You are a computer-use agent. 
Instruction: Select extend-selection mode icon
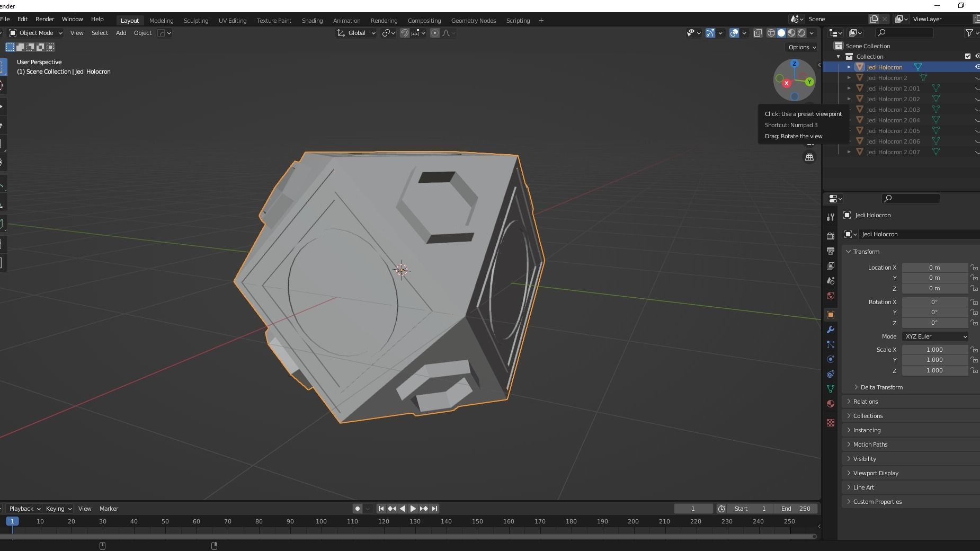point(20,47)
